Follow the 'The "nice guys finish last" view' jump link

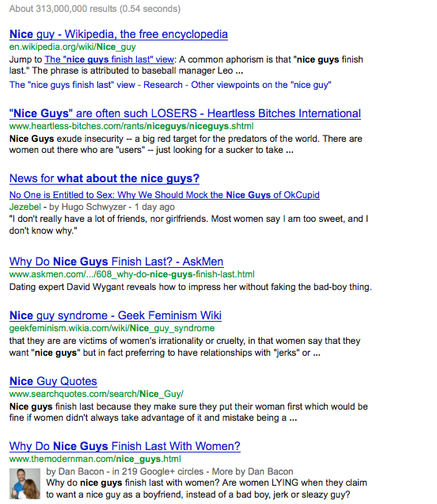click(109, 59)
